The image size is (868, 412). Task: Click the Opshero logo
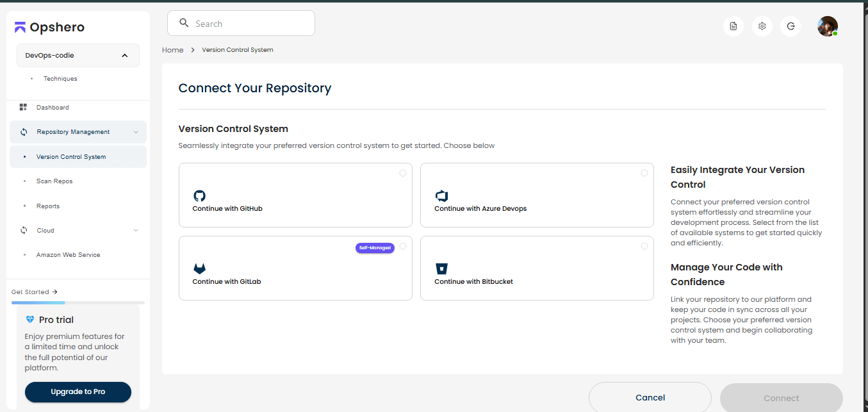[50, 28]
